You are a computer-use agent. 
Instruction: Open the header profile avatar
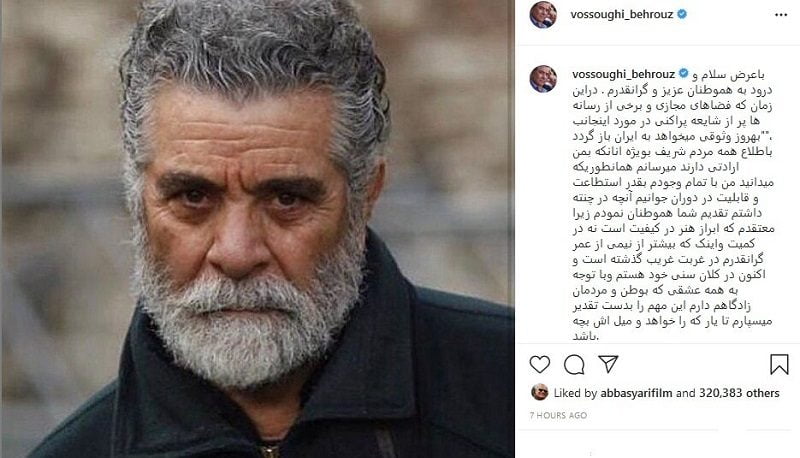(543, 14)
